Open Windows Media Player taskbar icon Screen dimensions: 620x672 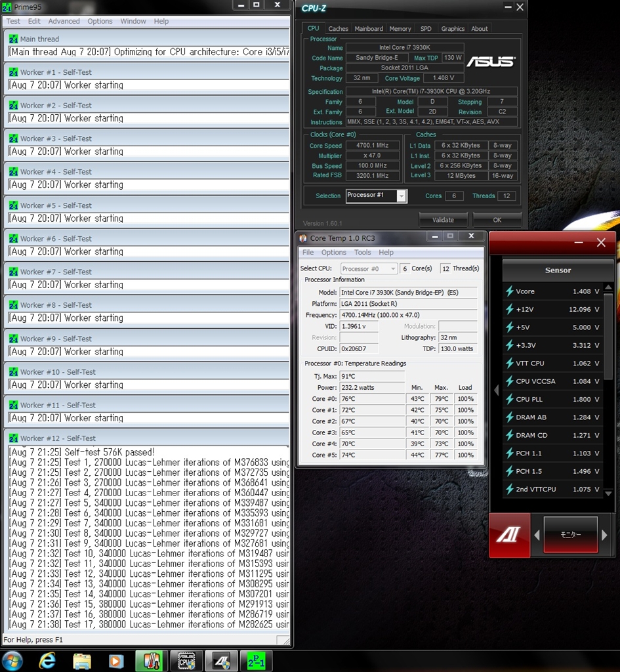pyautogui.click(x=115, y=660)
